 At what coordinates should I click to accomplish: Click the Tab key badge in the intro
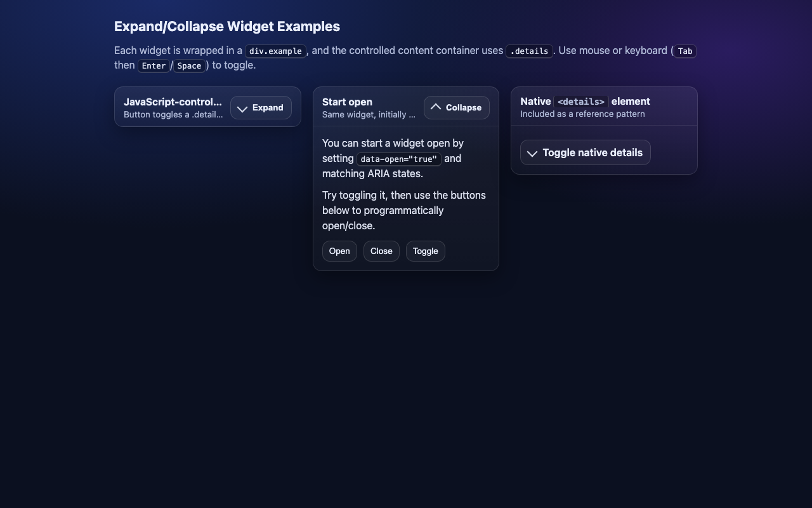685,51
